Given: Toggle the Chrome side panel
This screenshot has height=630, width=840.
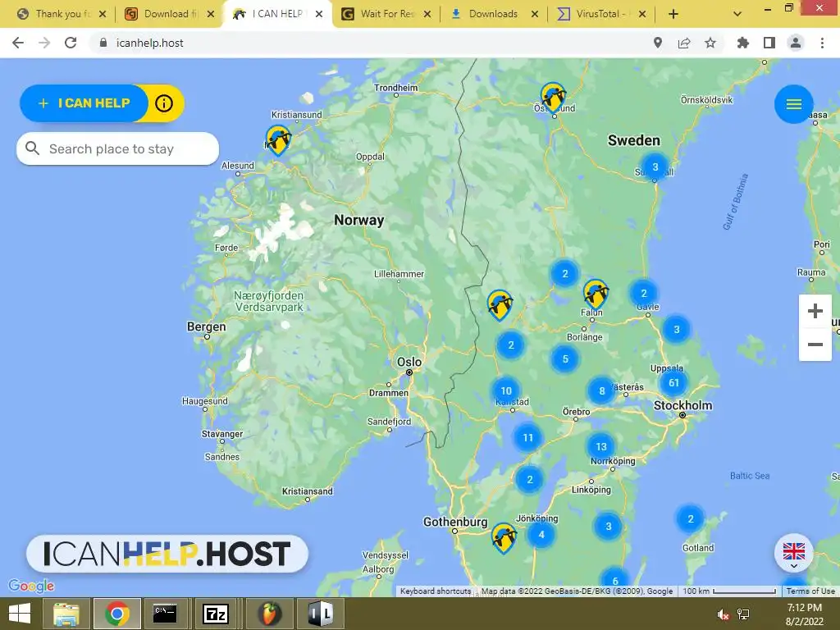Looking at the screenshot, I should (x=769, y=43).
